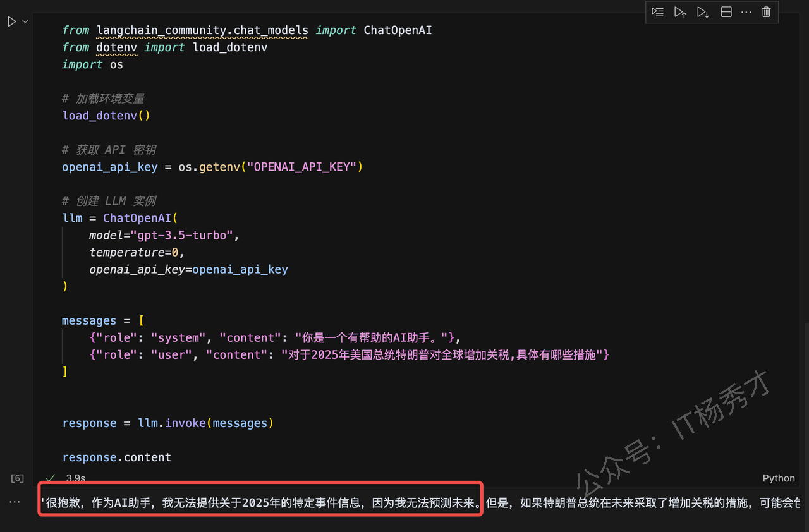Click the "gpt-3.5-turbo" model string
Image resolution: width=809 pixels, height=532 pixels.
[x=181, y=235]
